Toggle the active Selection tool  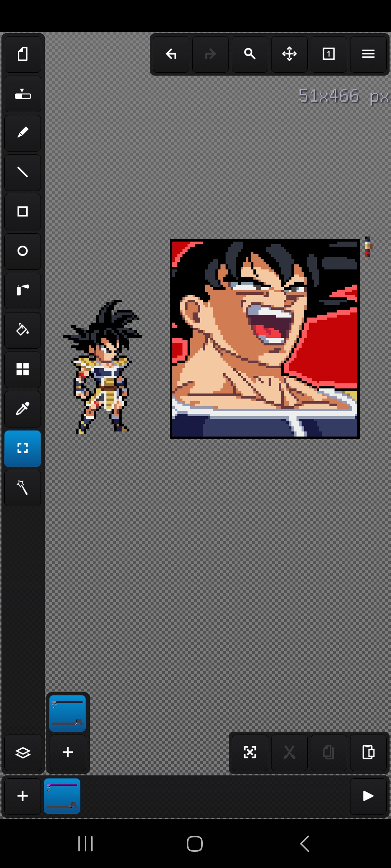(x=22, y=448)
